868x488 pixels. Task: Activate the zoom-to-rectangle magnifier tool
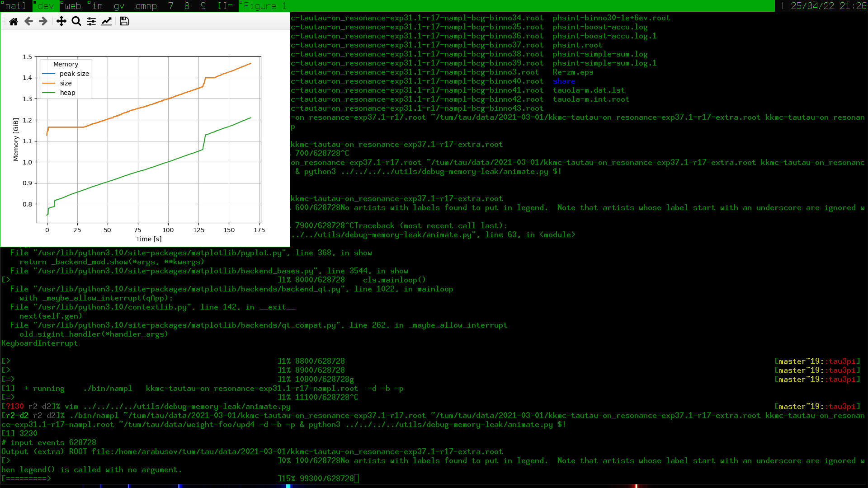(x=76, y=21)
